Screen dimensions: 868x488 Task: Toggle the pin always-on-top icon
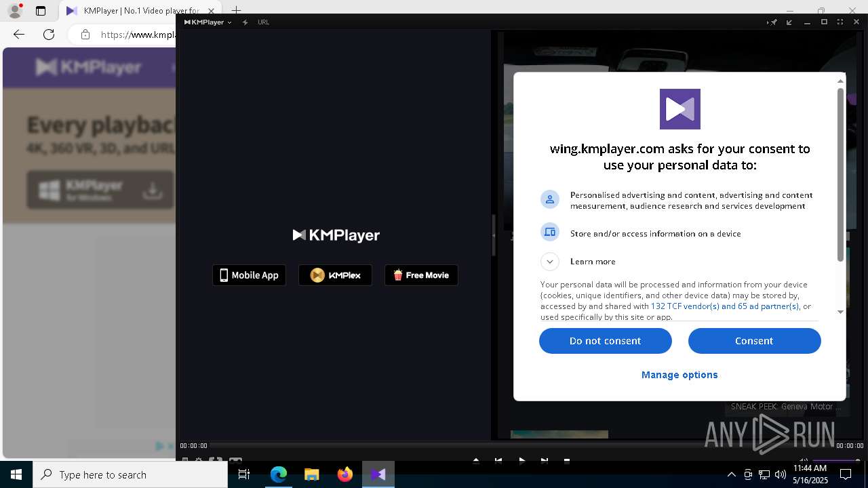click(x=772, y=22)
